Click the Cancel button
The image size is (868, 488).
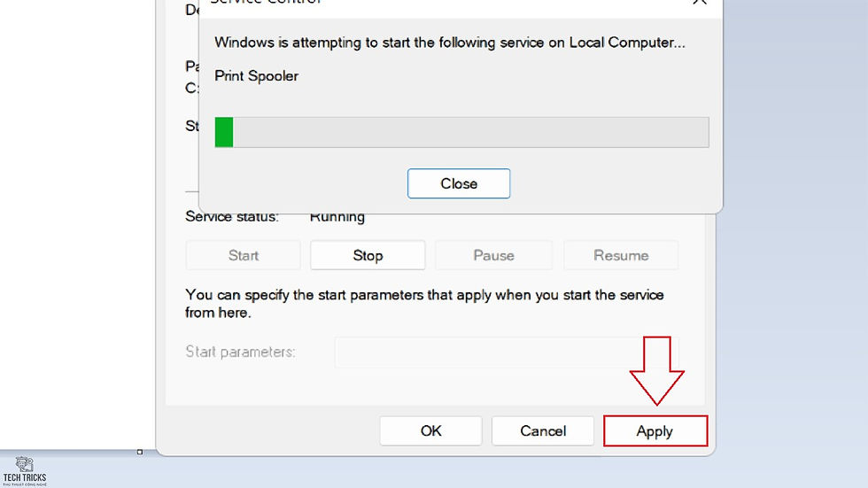(x=542, y=430)
